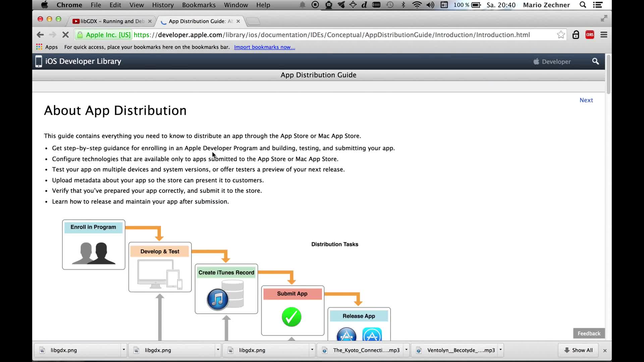Stop page loading with X button
The height and width of the screenshot is (362, 644).
(x=65, y=35)
